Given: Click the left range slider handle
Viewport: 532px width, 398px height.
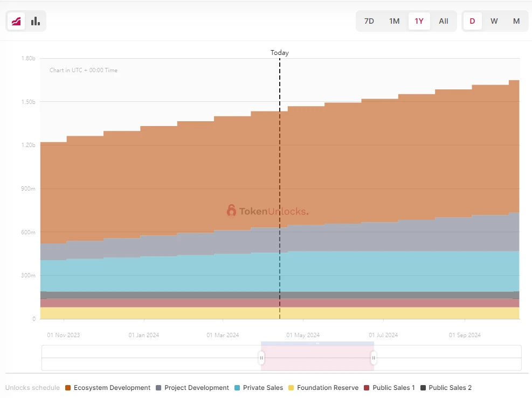Looking at the screenshot, I should [261, 358].
